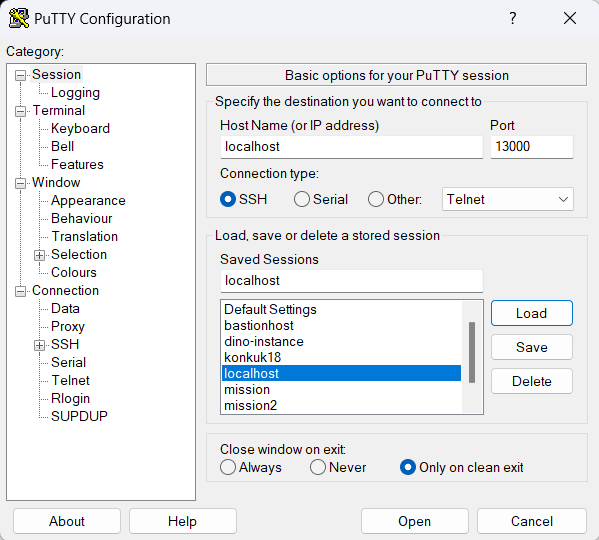Expand the Selection tree node

point(39,255)
